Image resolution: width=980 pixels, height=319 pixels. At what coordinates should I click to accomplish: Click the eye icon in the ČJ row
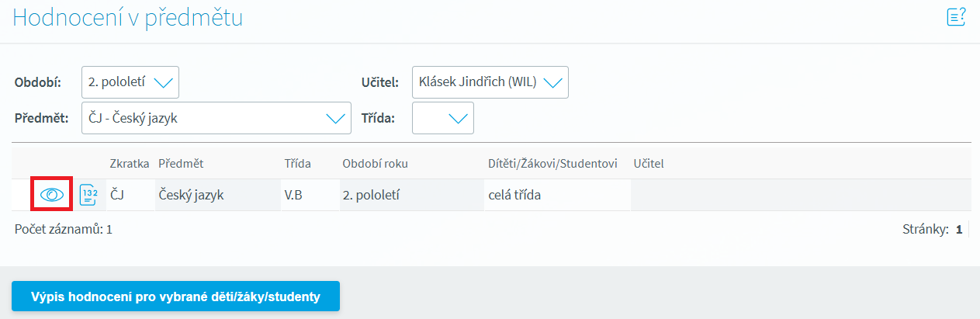(x=52, y=195)
